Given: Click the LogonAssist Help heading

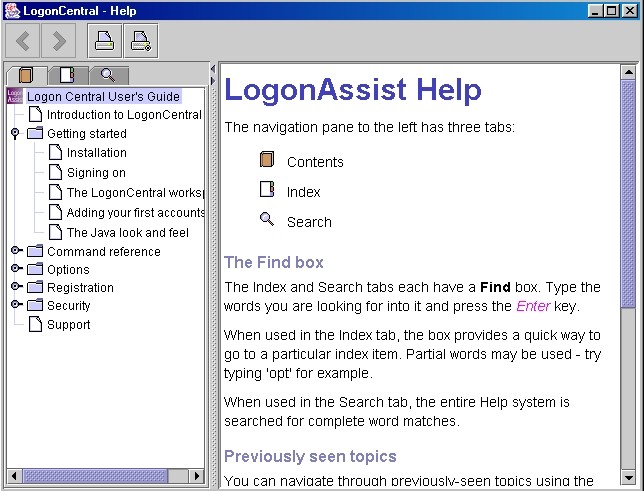Looking at the screenshot, I should (x=353, y=90).
